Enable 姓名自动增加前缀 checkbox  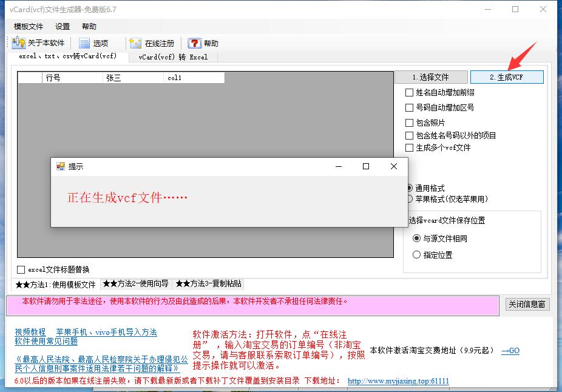[x=409, y=93]
